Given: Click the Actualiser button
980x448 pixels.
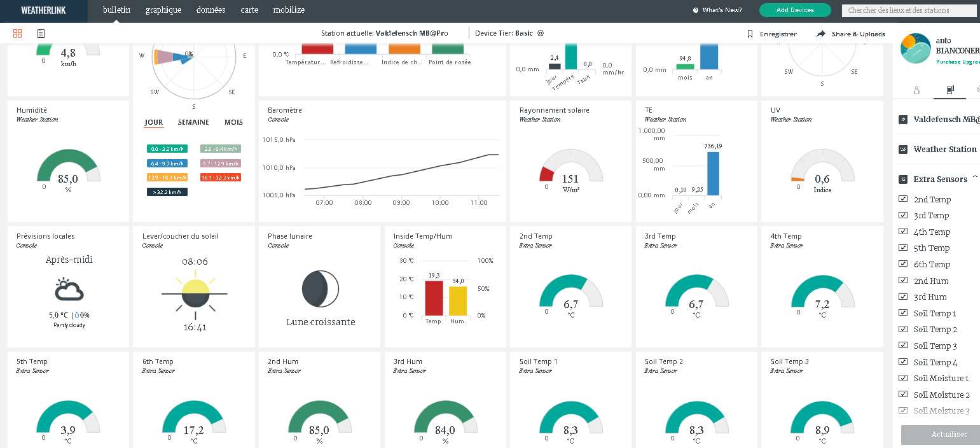Looking at the screenshot, I should point(941,435).
